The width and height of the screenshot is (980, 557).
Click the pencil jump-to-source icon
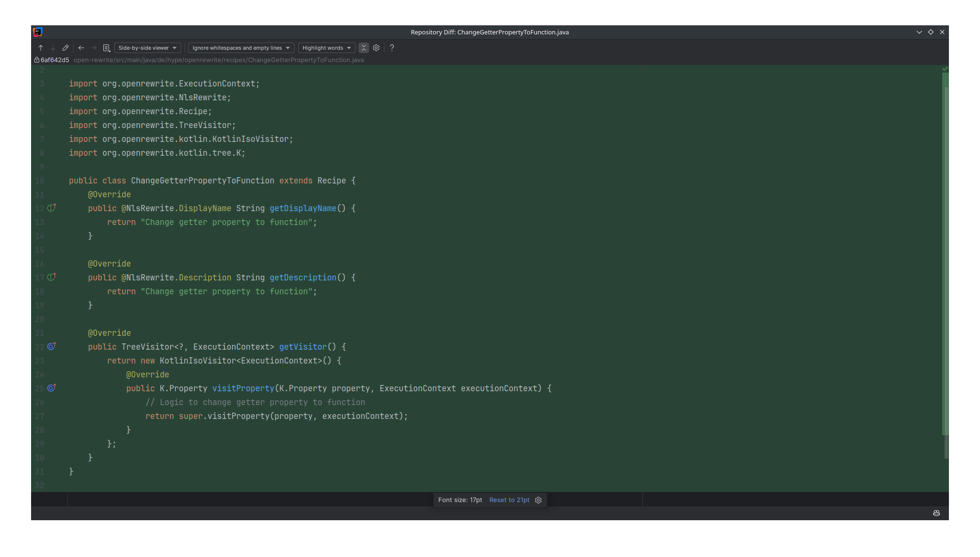click(65, 48)
